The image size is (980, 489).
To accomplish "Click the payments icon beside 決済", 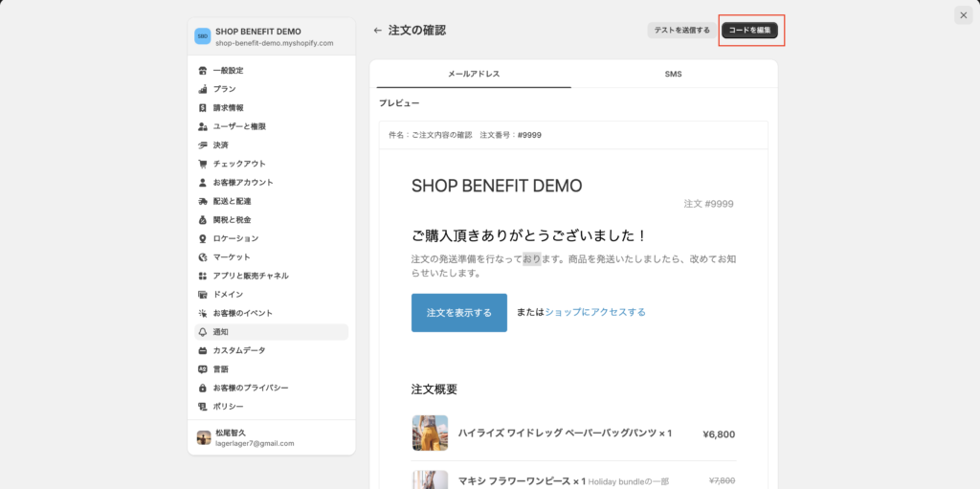I will [203, 145].
